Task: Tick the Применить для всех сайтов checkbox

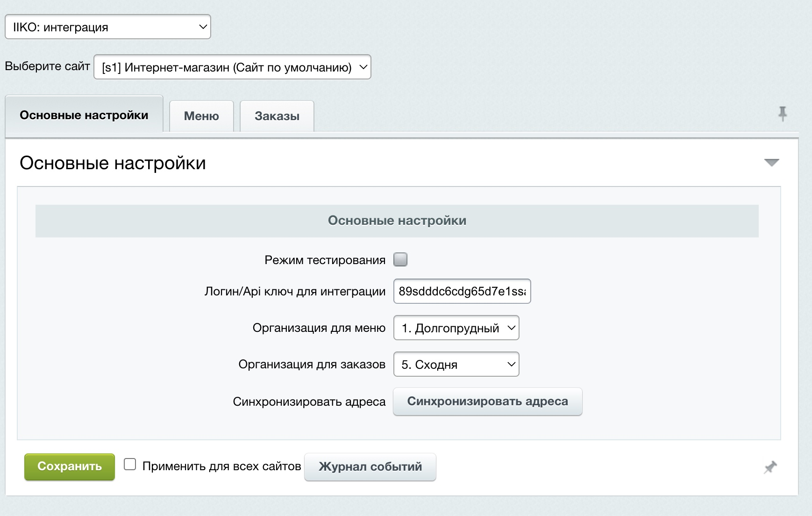Action: pos(130,465)
